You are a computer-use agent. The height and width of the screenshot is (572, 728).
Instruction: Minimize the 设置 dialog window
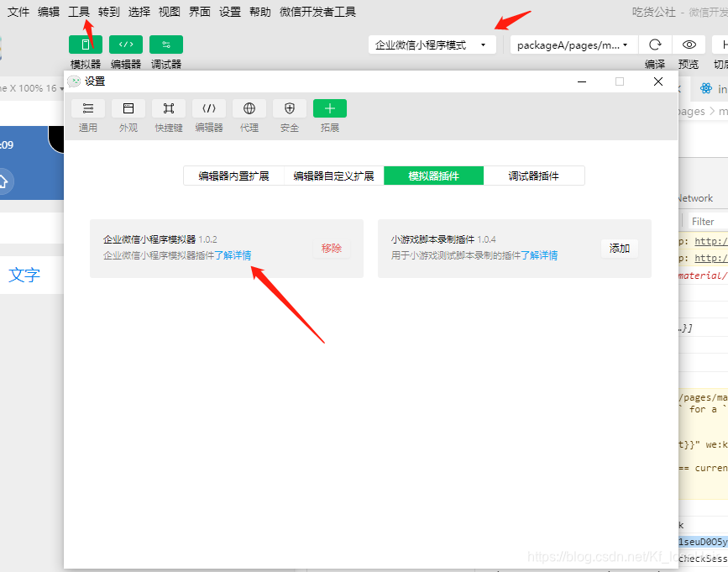582,81
